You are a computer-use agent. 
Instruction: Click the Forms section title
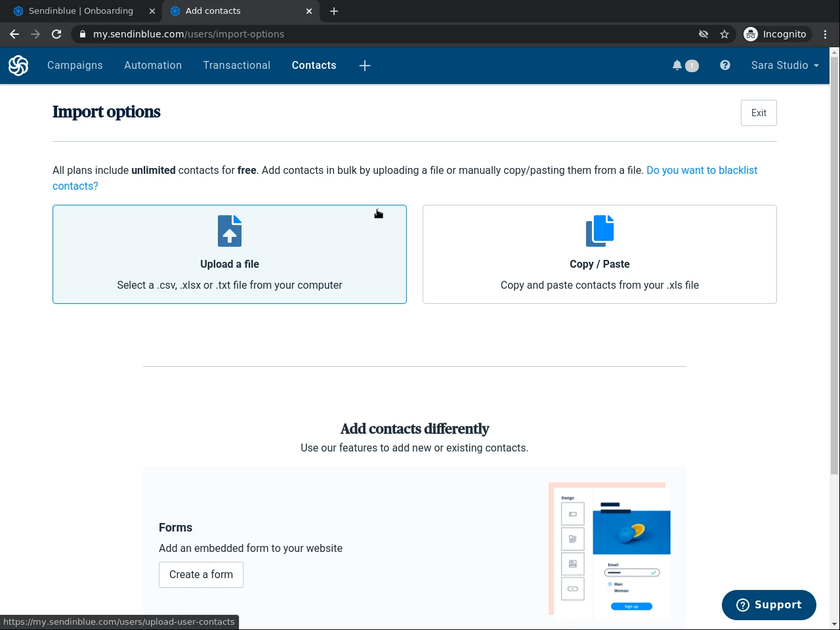pyautogui.click(x=175, y=528)
